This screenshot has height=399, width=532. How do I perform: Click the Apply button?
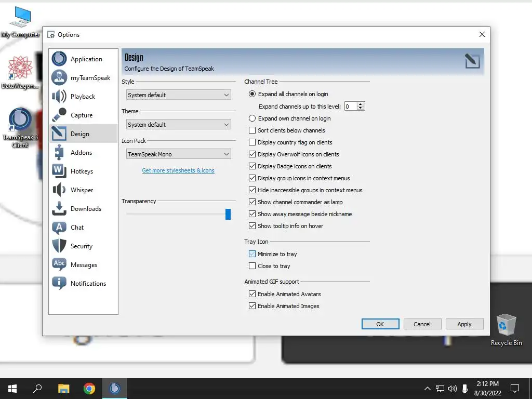pyautogui.click(x=464, y=324)
